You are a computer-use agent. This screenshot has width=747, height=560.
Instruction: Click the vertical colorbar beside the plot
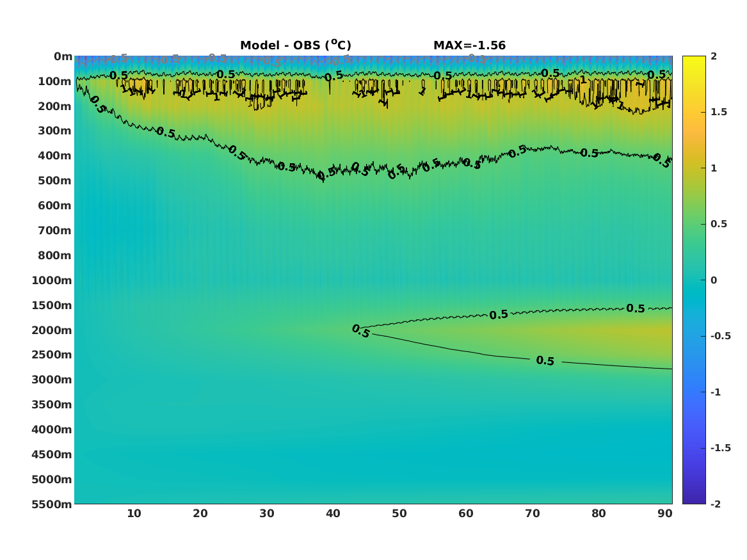(694, 280)
